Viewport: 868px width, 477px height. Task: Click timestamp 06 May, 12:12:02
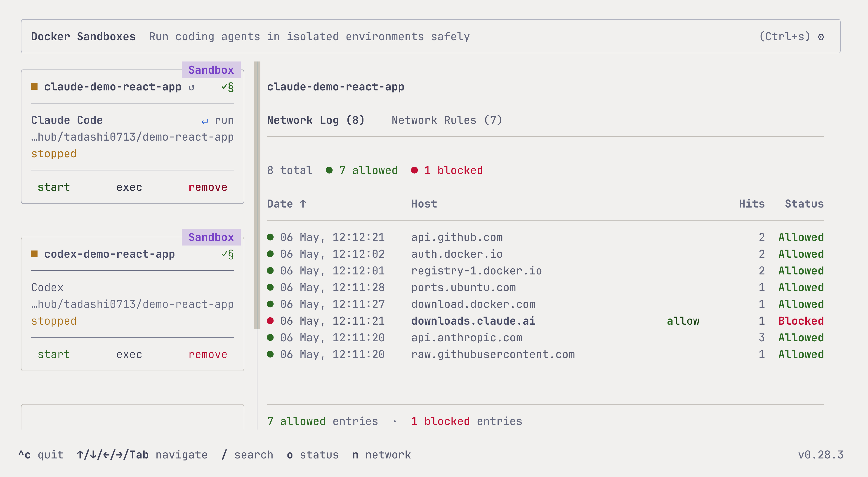332,254
